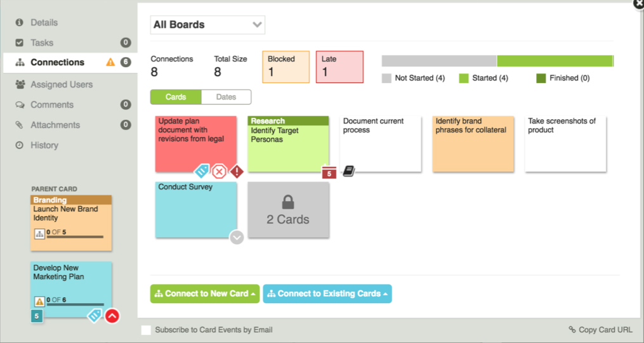Screen dimensions: 644x343
Task: Click the blocked icon on Update plan card
Action: click(220, 171)
